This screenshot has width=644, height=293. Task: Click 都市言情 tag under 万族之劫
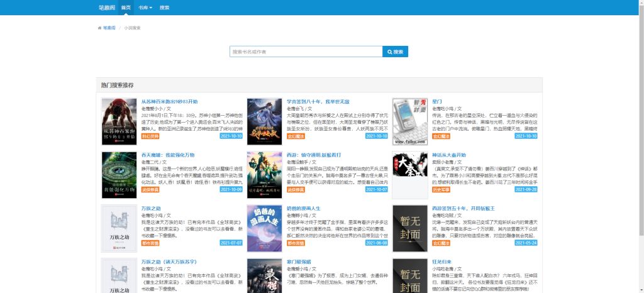click(150, 243)
